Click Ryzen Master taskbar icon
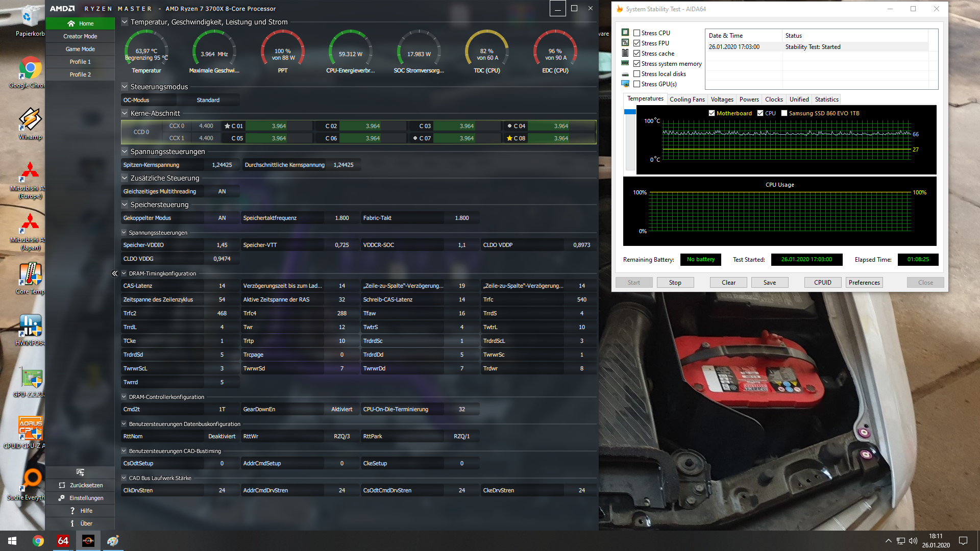Viewport: 980px width, 551px height. coord(88,541)
